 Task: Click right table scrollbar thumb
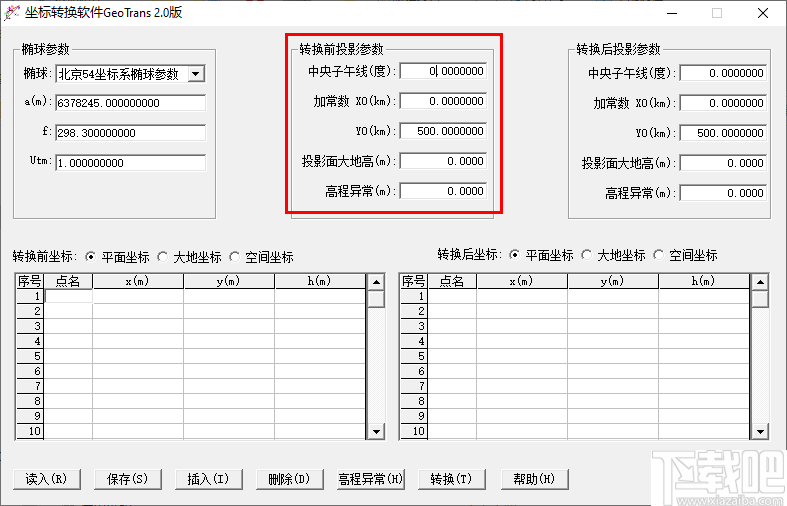(760, 299)
